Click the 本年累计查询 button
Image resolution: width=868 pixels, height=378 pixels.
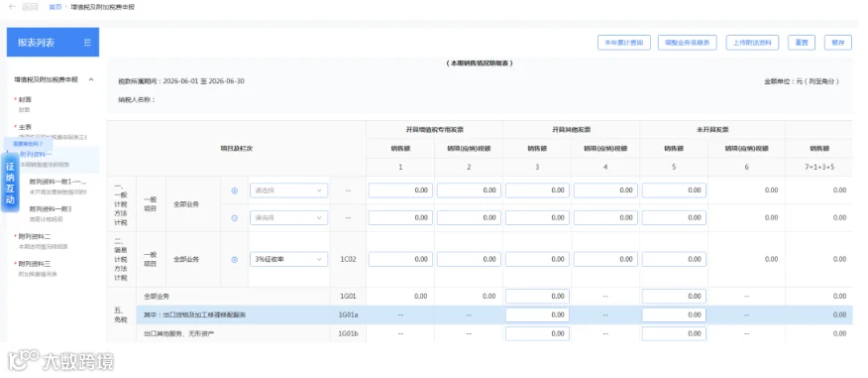click(624, 43)
